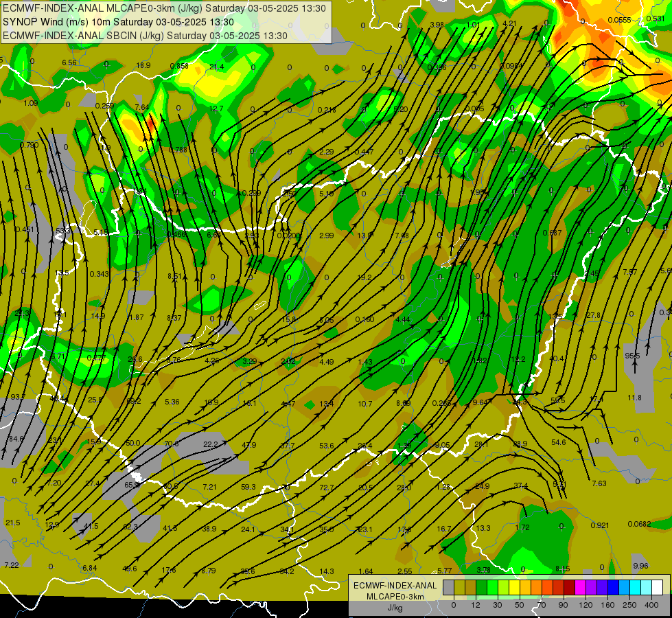This screenshot has height=618, width=672.
Task: Click the map value 18.9
Action: pos(143,66)
